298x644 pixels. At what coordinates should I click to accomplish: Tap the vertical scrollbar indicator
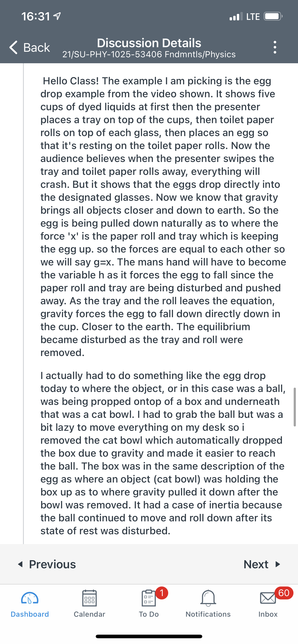pos(295,407)
